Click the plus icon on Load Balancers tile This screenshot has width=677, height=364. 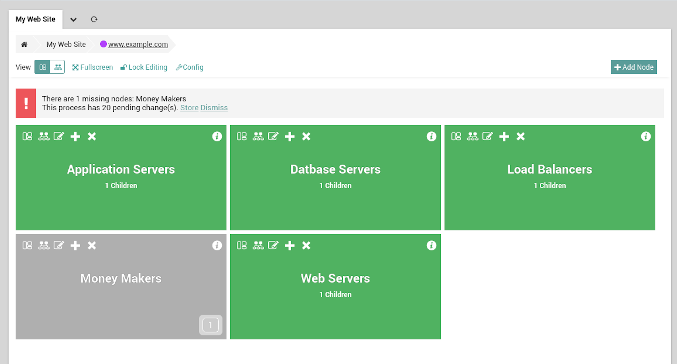tap(504, 136)
